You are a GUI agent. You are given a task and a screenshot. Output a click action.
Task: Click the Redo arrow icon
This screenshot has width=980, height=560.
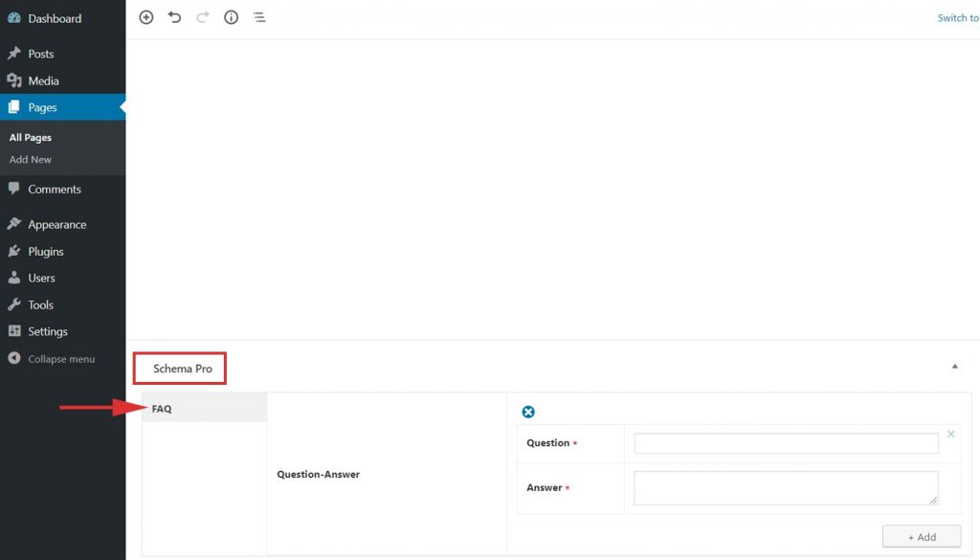(x=202, y=17)
